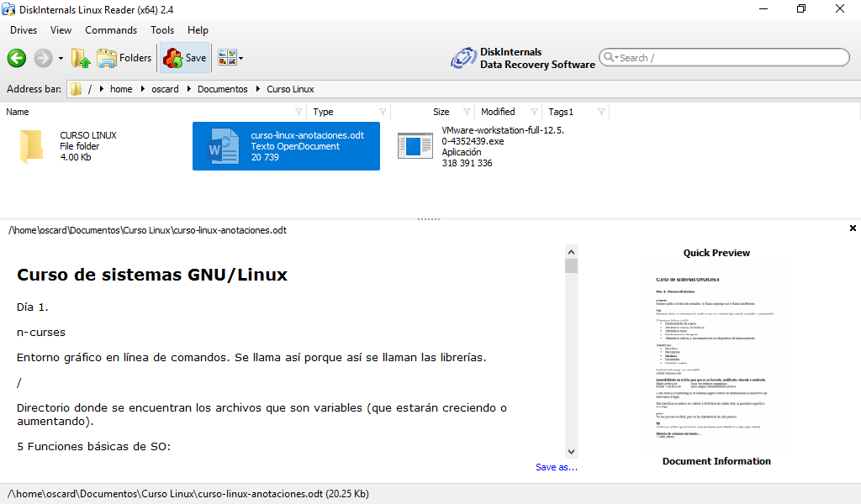Navigate to Documentos in address bar
This screenshot has height=504, width=861.
(x=222, y=89)
